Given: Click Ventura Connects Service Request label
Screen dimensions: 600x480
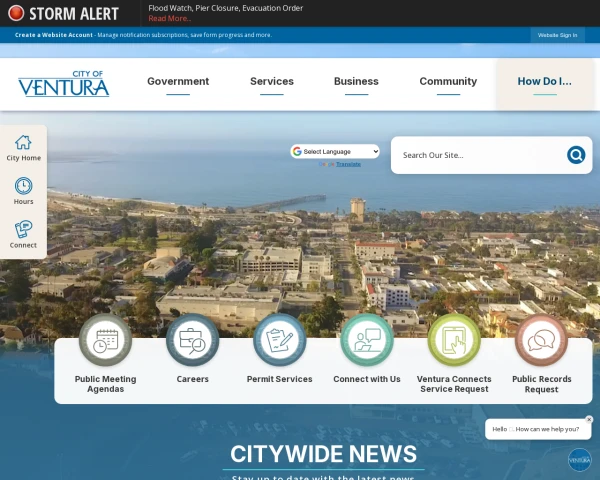Looking at the screenshot, I should tap(454, 384).
